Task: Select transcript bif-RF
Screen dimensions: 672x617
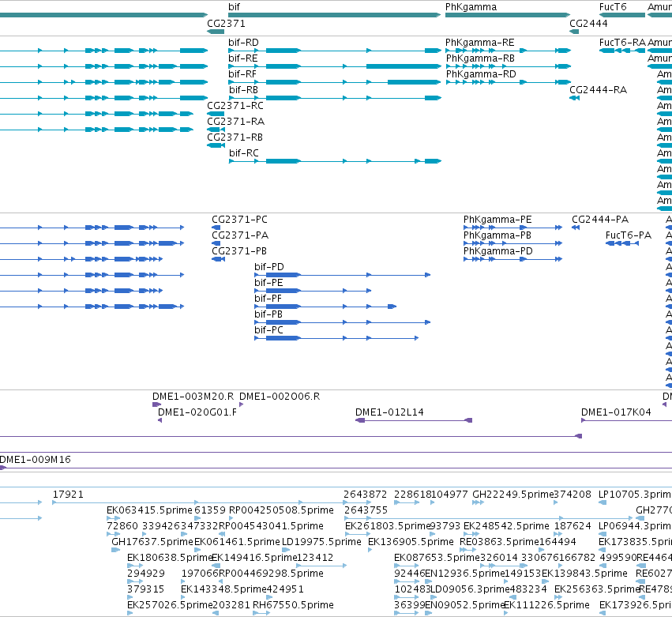Action: (x=335, y=82)
